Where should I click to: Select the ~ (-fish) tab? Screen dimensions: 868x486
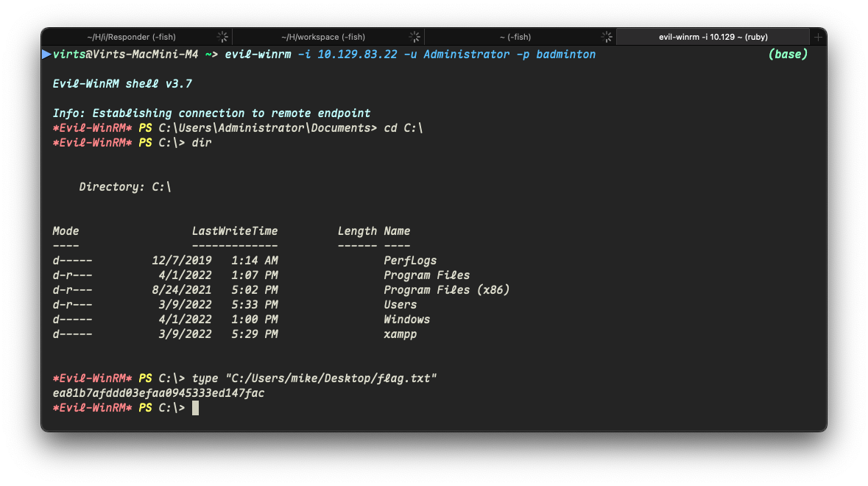(515, 37)
